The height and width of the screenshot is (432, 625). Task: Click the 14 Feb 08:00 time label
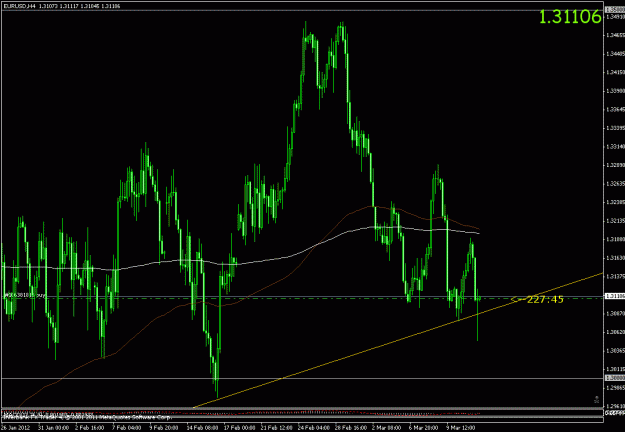coord(202,428)
